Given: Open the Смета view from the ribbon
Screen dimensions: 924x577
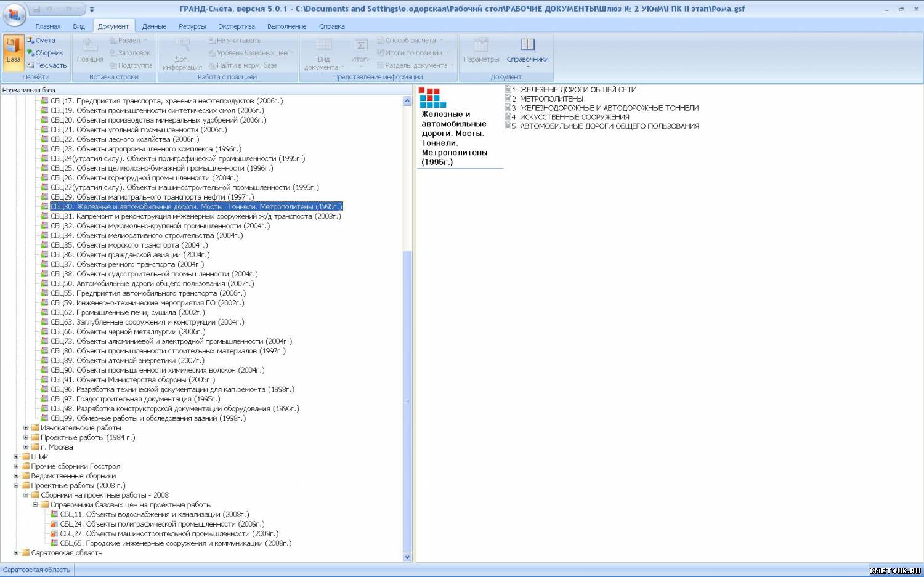Looking at the screenshot, I should 42,40.
